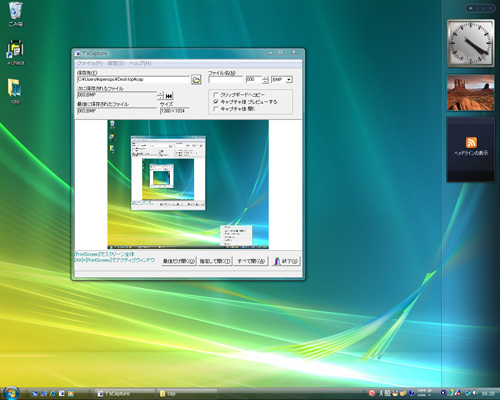This screenshot has height=400, width=500.
Task: Click the last saved file 002.BMP field
Action: pyautogui.click(x=117, y=111)
